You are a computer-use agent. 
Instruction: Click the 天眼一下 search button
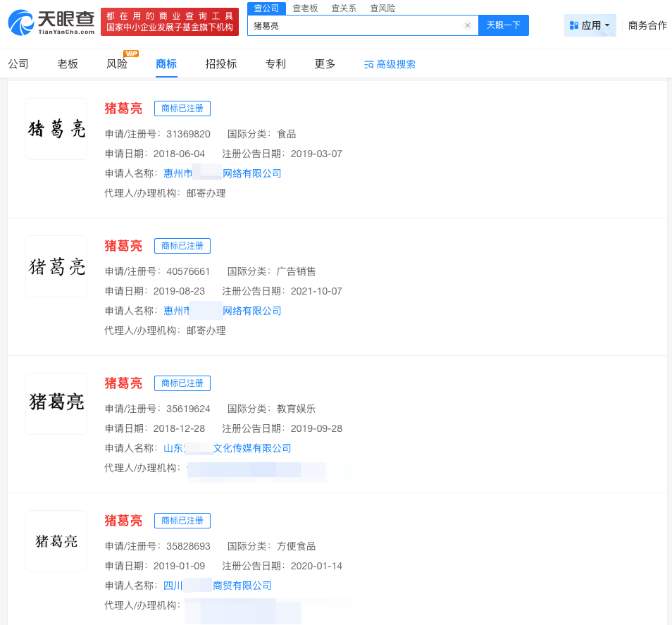pyautogui.click(x=503, y=25)
